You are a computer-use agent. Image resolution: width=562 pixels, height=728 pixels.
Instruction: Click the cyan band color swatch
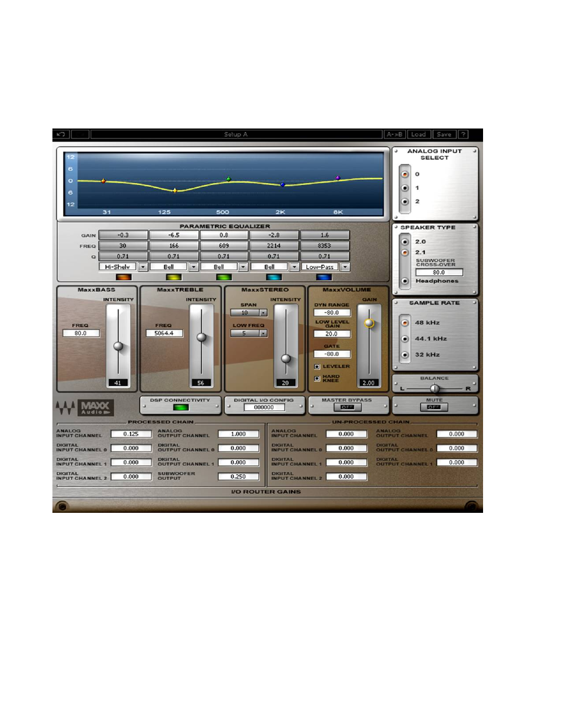pyautogui.click(x=274, y=277)
